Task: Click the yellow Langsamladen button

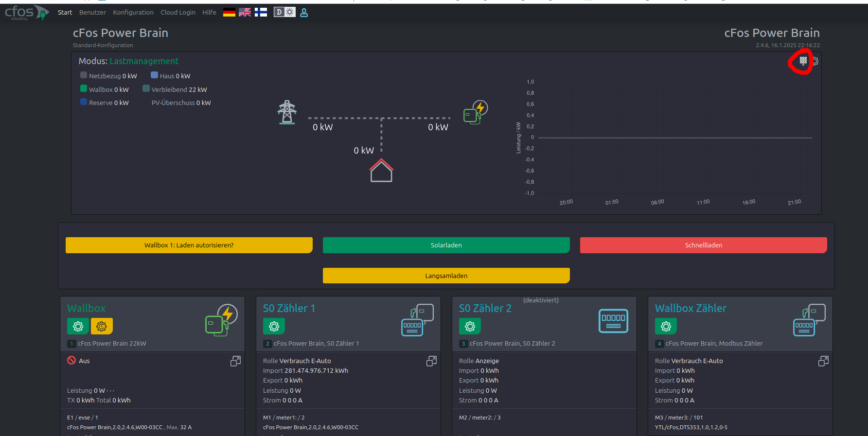Action: 446,276
